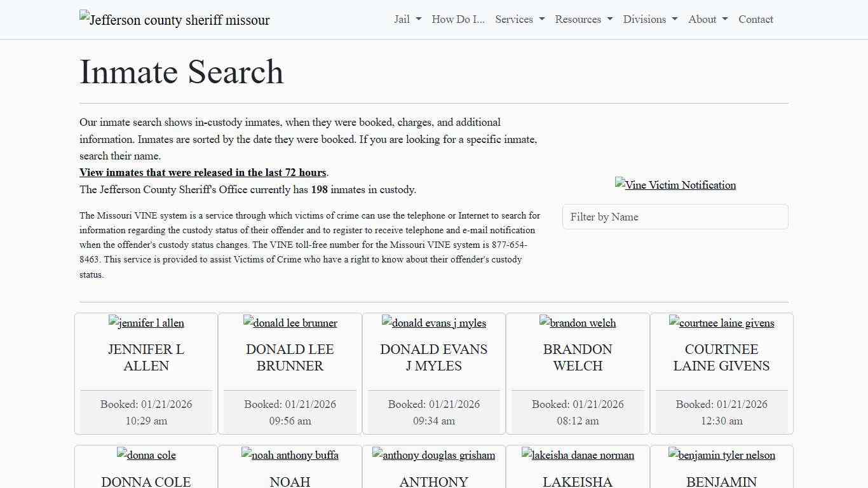Click donna cole's photo icon
Image resolution: width=868 pixels, height=488 pixels.
coord(146,455)
